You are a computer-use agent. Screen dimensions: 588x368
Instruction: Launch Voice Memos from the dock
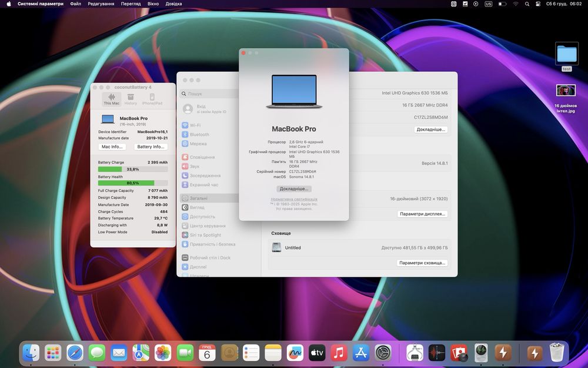coord(437,353)
